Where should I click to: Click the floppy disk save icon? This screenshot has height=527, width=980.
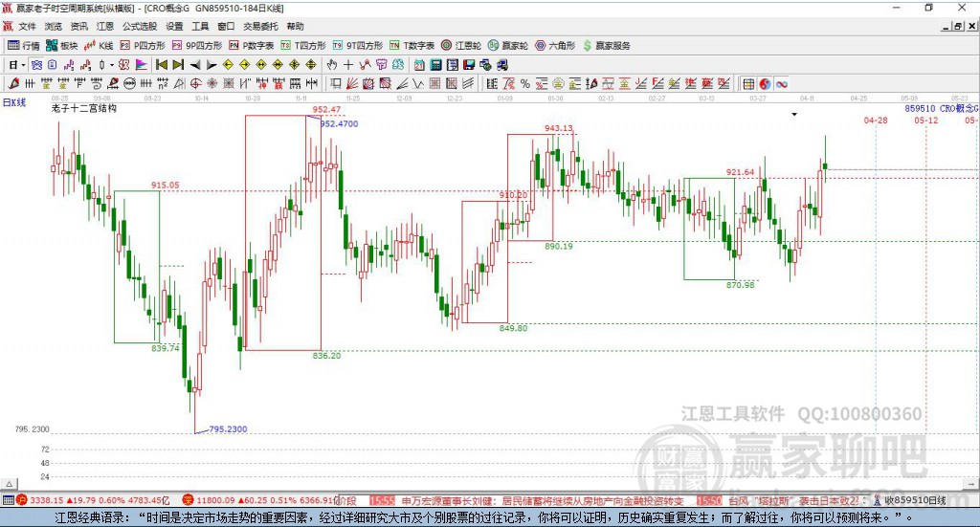click(x=469, y=65)
